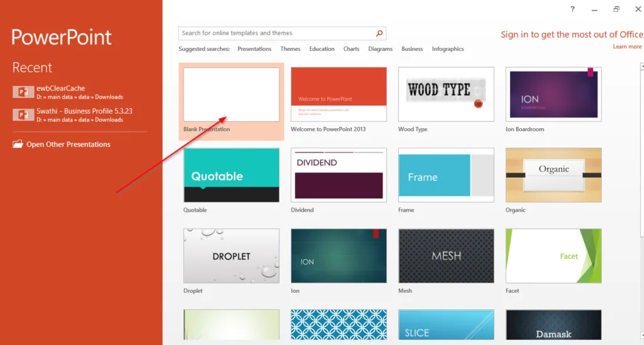Click the Blank Presentation caption
Viewport: 644px width, 345px height.
tap(206, 129)
